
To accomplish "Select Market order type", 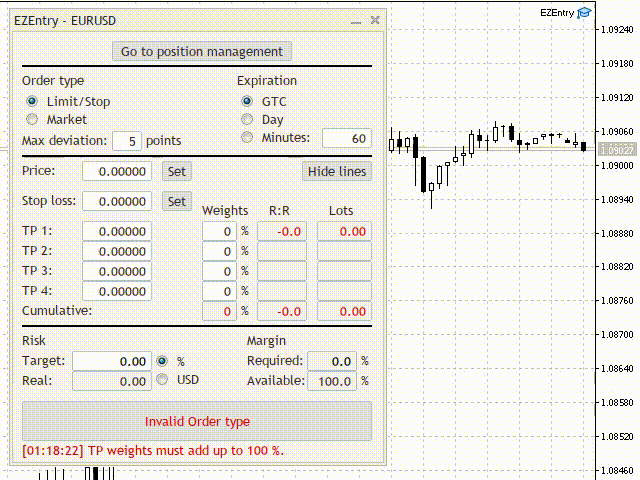I will click(x=32, y=119).
